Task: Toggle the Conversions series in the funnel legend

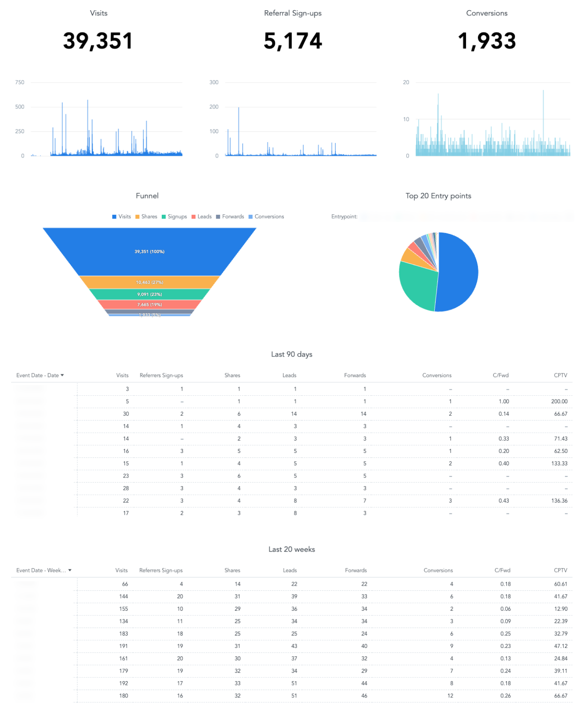Action: click(266, 217)
